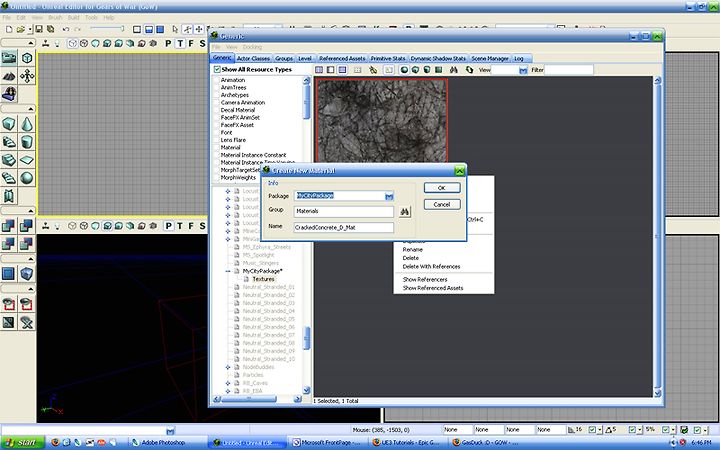This screenshot has height=450, width=720.
Task: Click the Open file icon in main toolbar
Action: click(21, 29)
